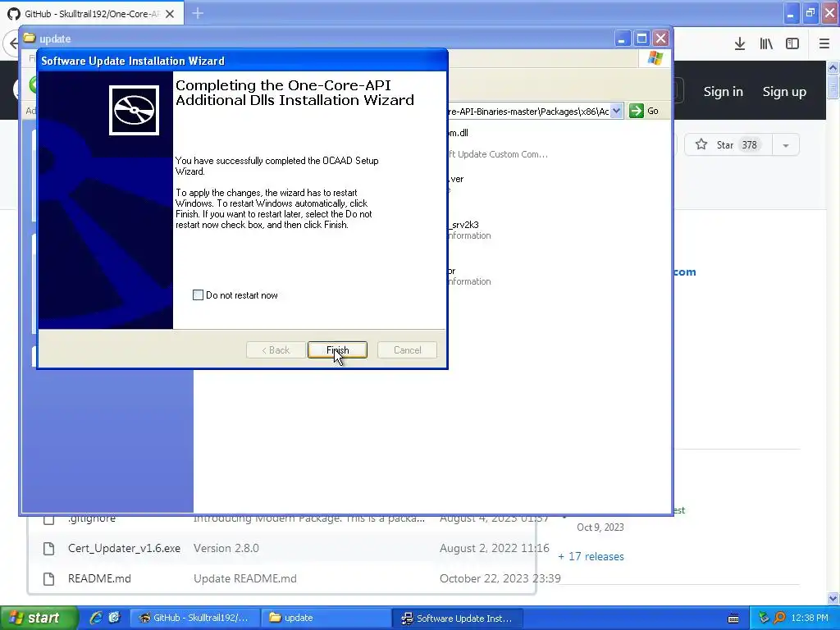
Task: Click the GitHub favicon on the tab
Action: pyautogui.click(x=14, y=14)
